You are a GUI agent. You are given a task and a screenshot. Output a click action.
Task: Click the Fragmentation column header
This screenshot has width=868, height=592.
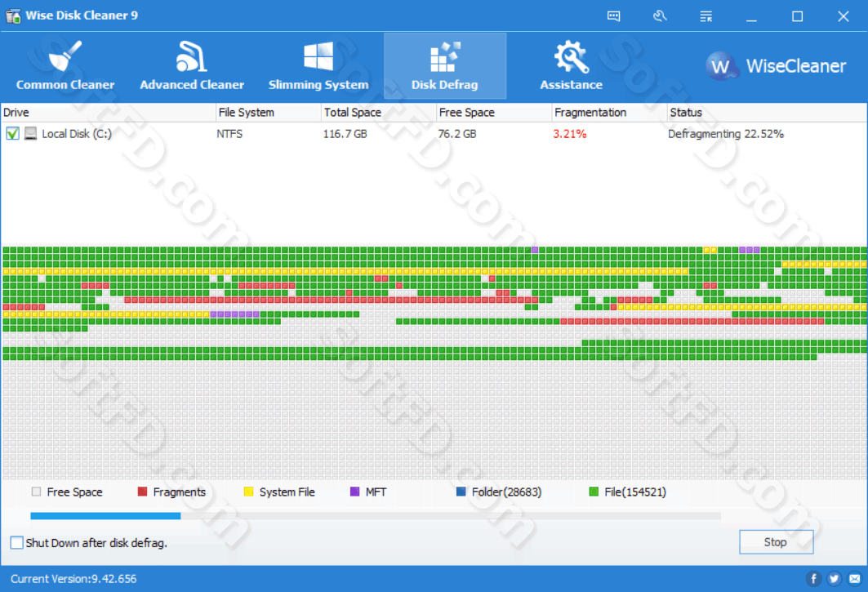(x=609, y=113)
